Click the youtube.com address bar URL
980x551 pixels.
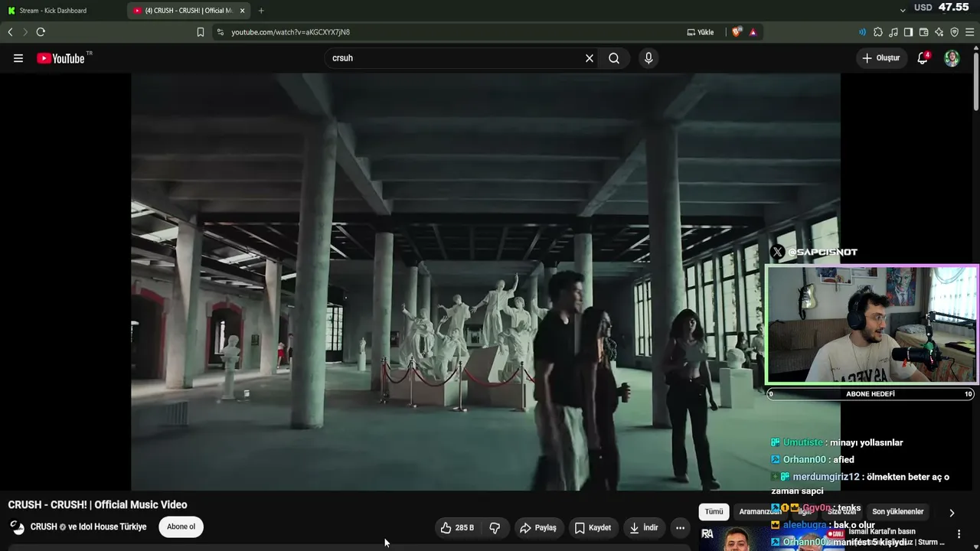(x=291, y=32)
